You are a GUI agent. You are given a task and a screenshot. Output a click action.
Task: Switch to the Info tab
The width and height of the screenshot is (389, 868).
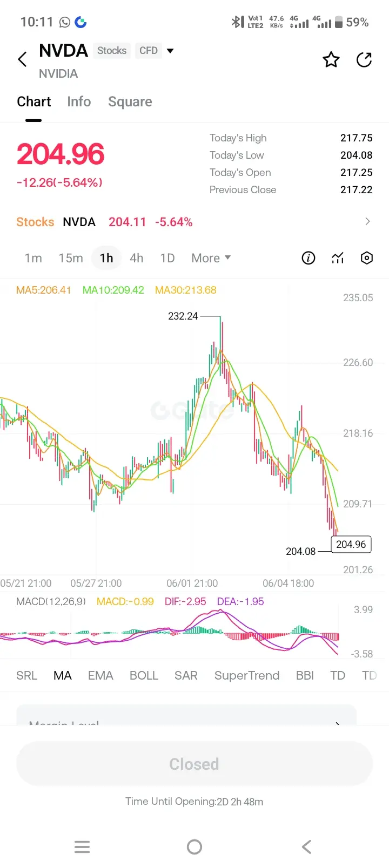(79, 101)
